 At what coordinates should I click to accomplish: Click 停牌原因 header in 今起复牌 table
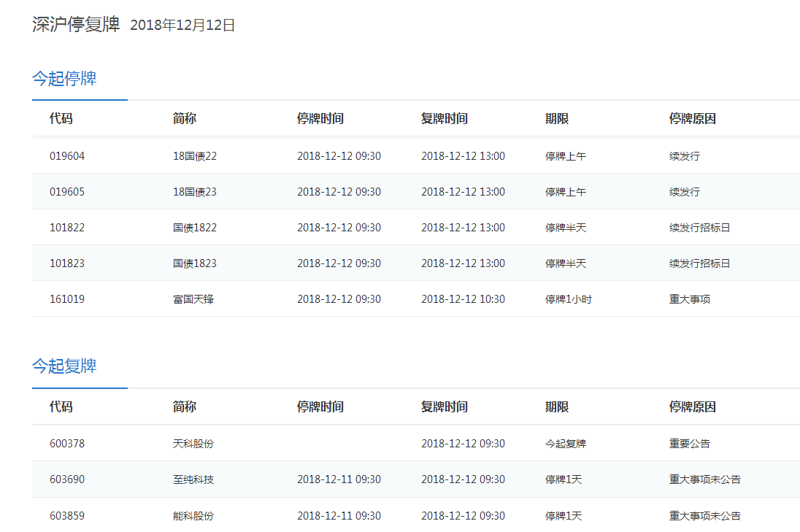click(692, 407)
